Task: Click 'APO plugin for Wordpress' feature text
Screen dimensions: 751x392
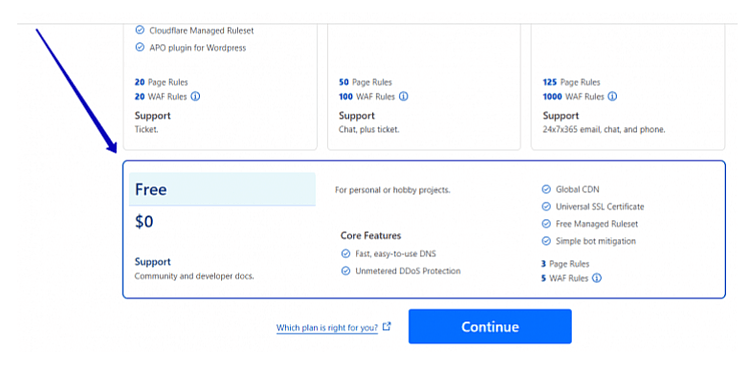Action: [x=198, y=48]
